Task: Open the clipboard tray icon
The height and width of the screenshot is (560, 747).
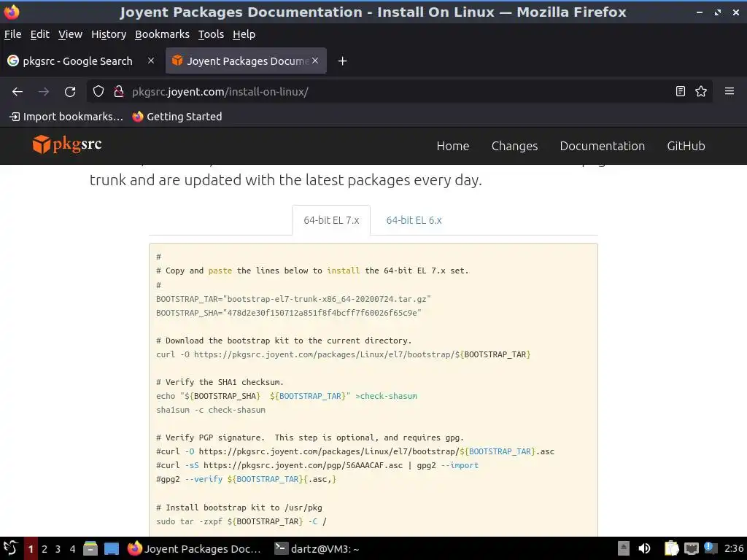Action: [x=672, y=548]
